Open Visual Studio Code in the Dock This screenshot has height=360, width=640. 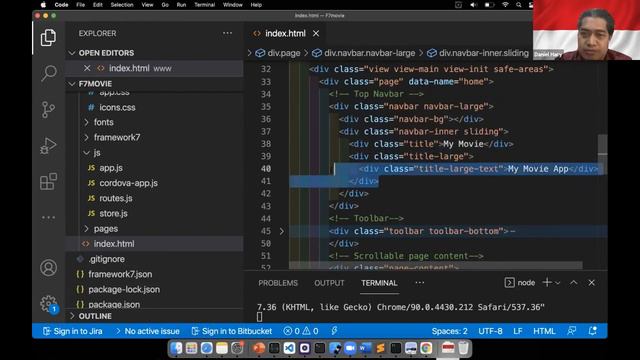(289, 348)
